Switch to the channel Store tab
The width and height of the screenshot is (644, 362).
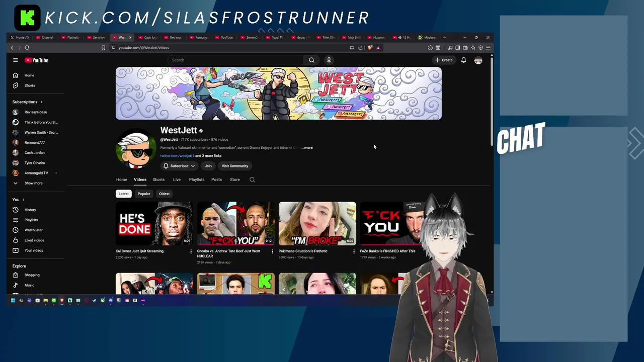[235, 179]
